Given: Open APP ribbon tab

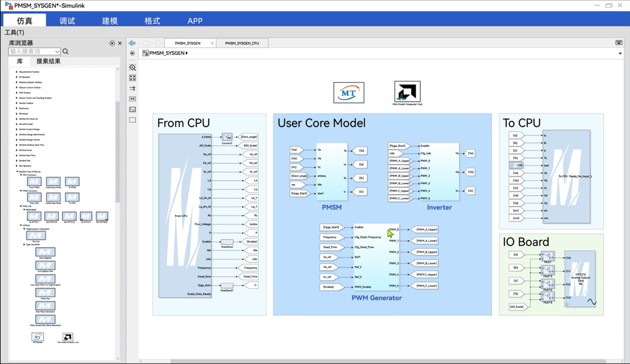Looking at the screenshot, I should click(x=195, y=21).
